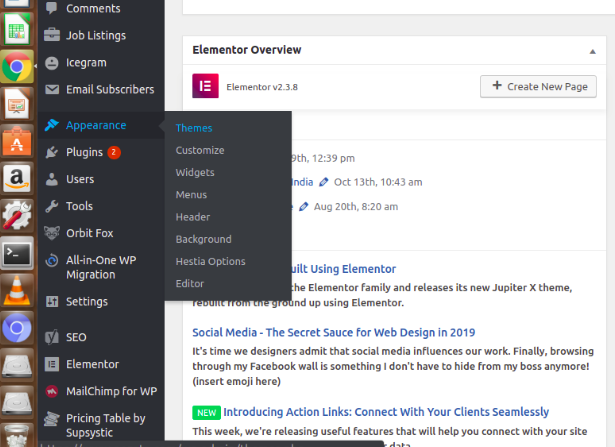This screenshot has width=615, height=447.
Task: Open Background in the Appearance submenu
Action: [x=204, y=239]
